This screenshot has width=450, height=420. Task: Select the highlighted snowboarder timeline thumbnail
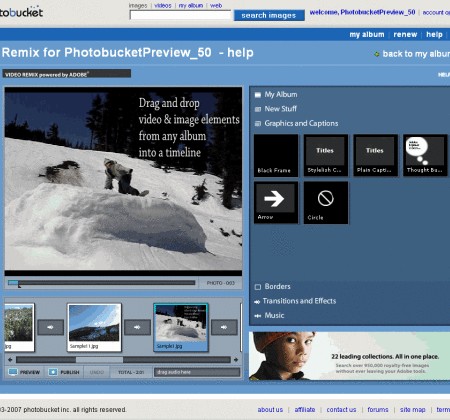(x=181, y=327)
